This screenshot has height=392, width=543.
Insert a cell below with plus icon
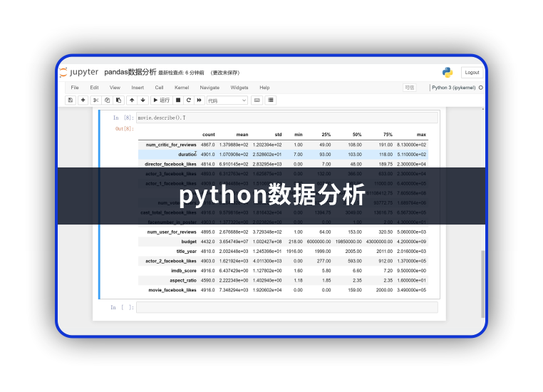[x=83, y=100]
